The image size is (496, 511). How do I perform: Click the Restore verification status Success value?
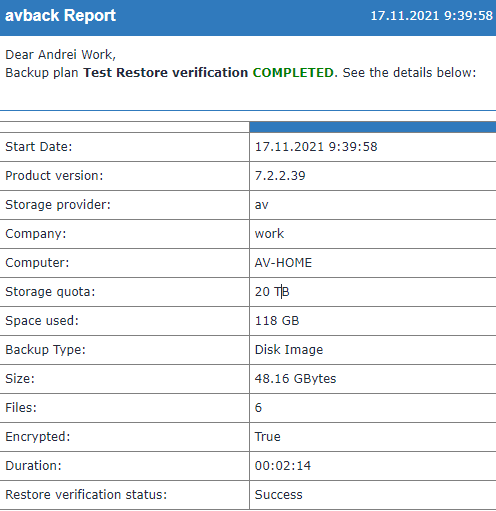click(279, 495)
